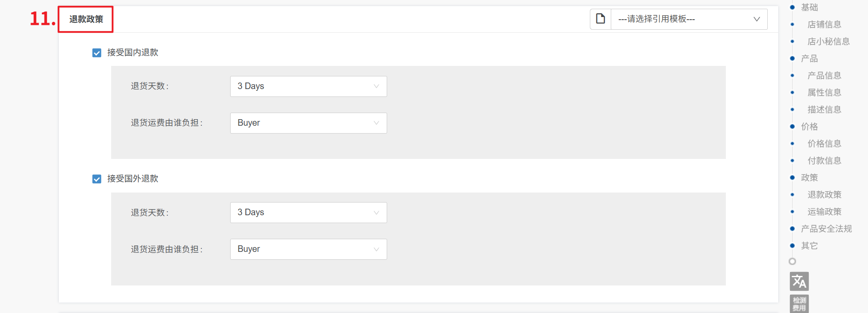Click the bullet dot beside 产品安全法规

(x=792, y=229)
